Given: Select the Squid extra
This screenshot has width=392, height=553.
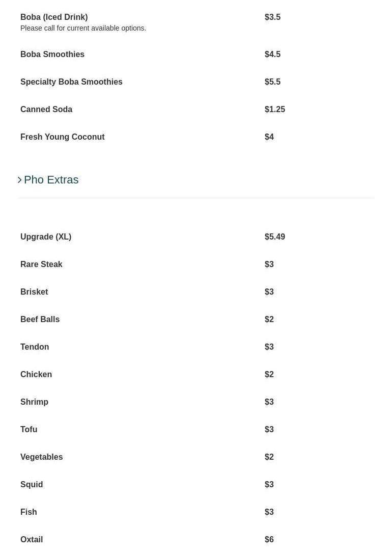Looking at the screenshot, I should [x=32, y=485].
